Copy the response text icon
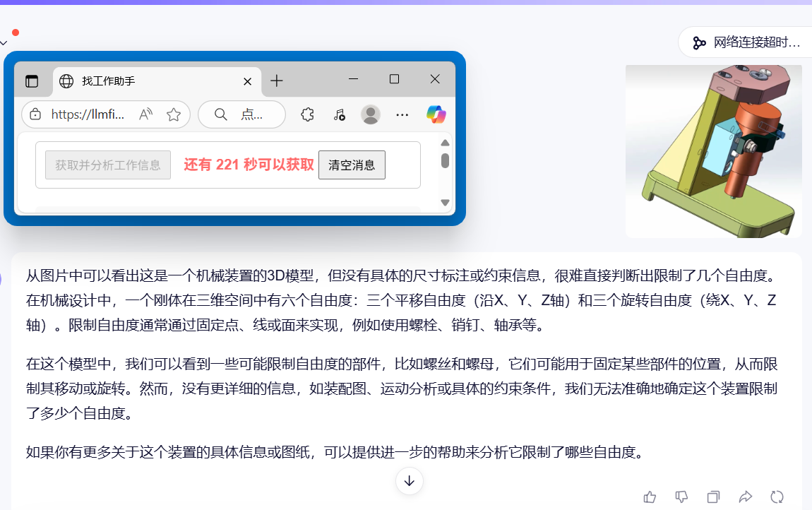 [713, 497]
